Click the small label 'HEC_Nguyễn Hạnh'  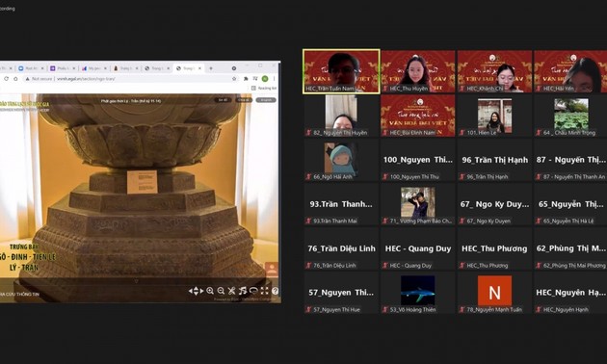pyautogui.click(x=566, y=309)
